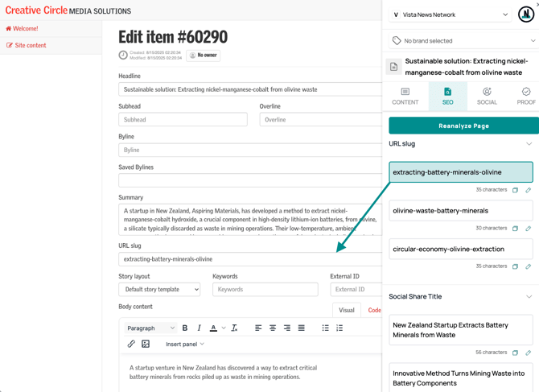
Task: Open the Site content sidebar link
Action: (x=26, y=45)
